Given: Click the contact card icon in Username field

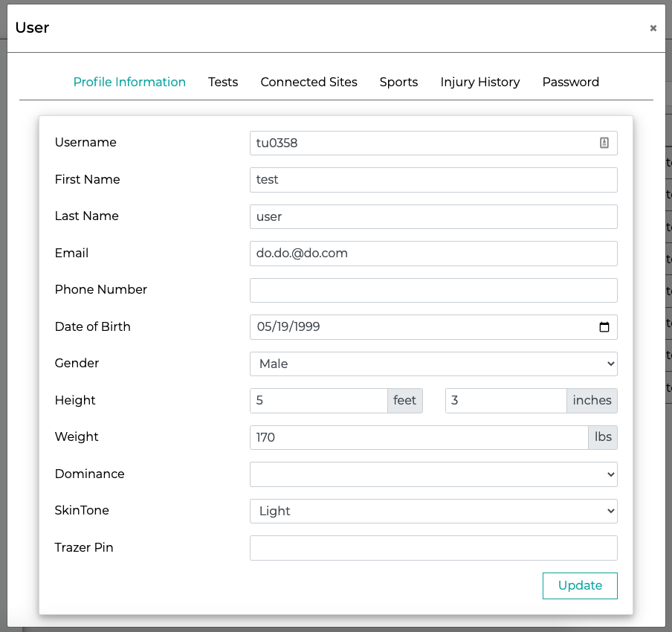Looking at the screenshot, I should coord(604,143).
